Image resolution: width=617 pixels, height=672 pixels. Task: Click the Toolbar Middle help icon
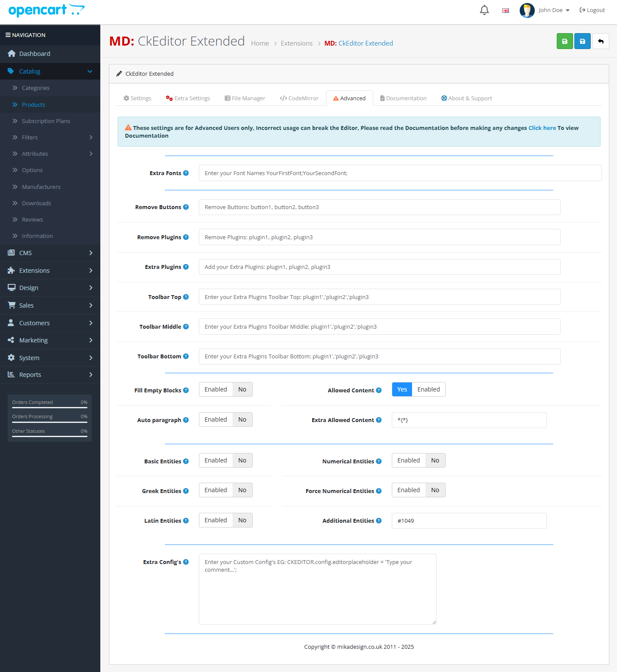tap(186, 327)
